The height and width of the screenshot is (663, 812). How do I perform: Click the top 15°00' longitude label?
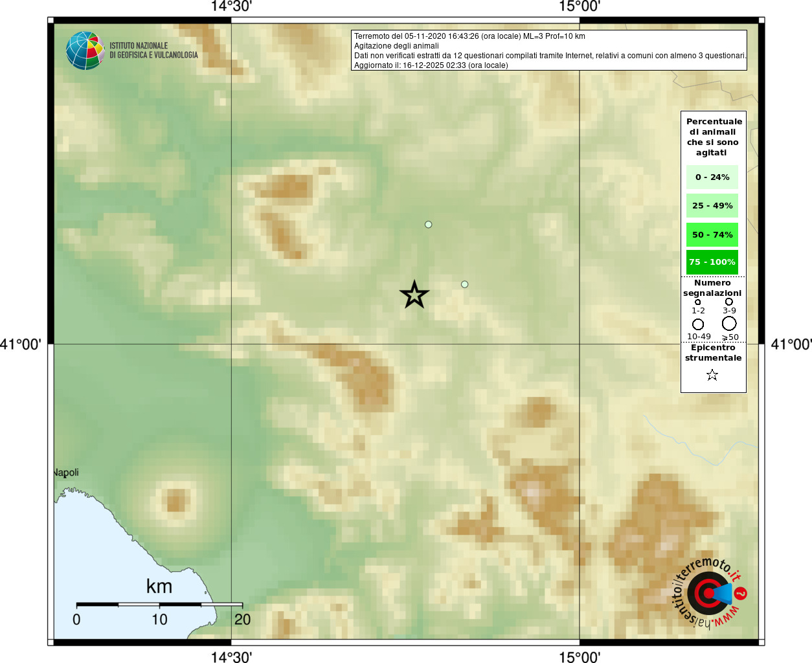tap(580, 6)
